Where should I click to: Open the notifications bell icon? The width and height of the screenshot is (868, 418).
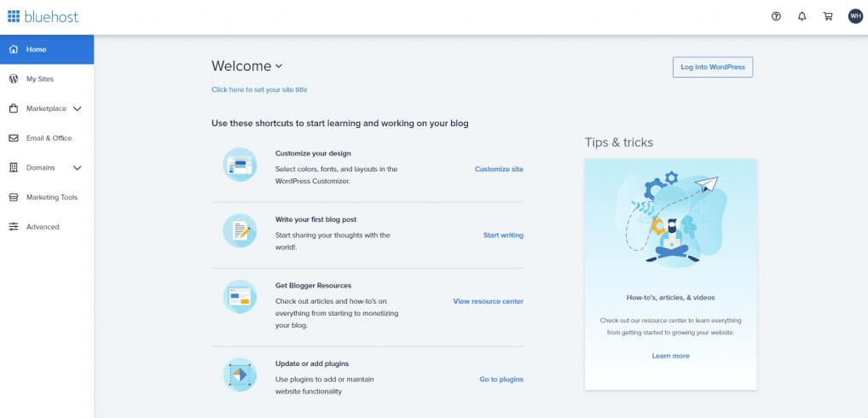click(802, 16)
